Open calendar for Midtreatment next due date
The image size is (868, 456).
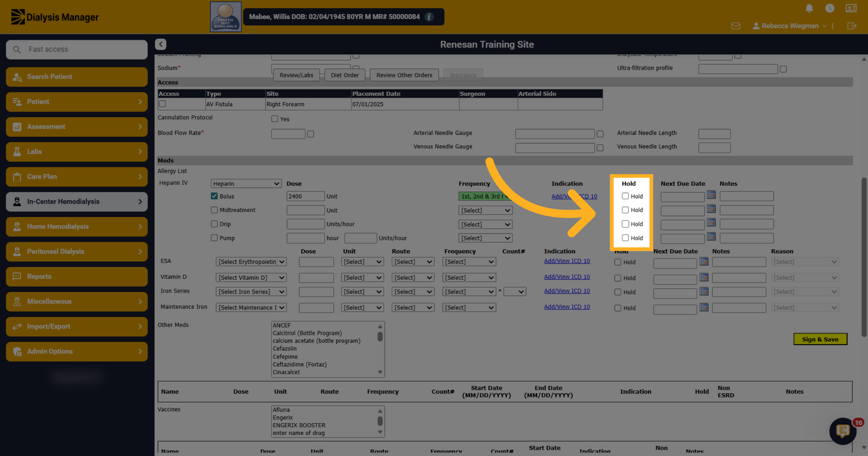click(x=711, y=209)
